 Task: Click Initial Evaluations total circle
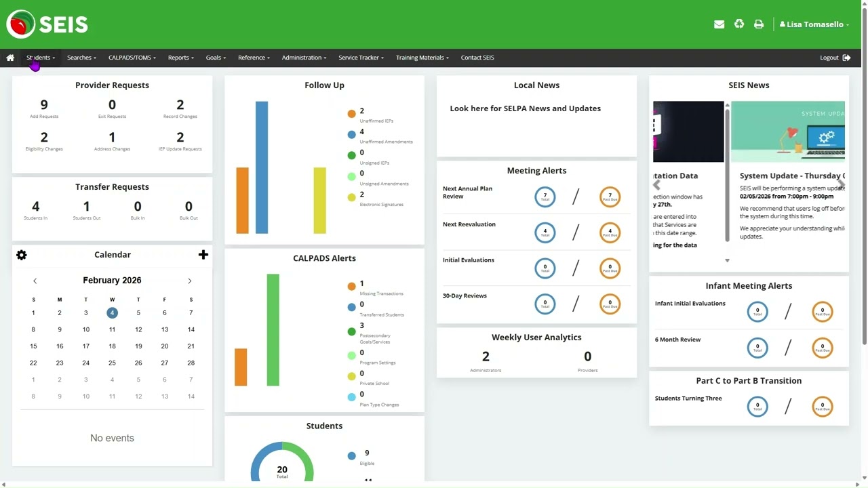545,268
